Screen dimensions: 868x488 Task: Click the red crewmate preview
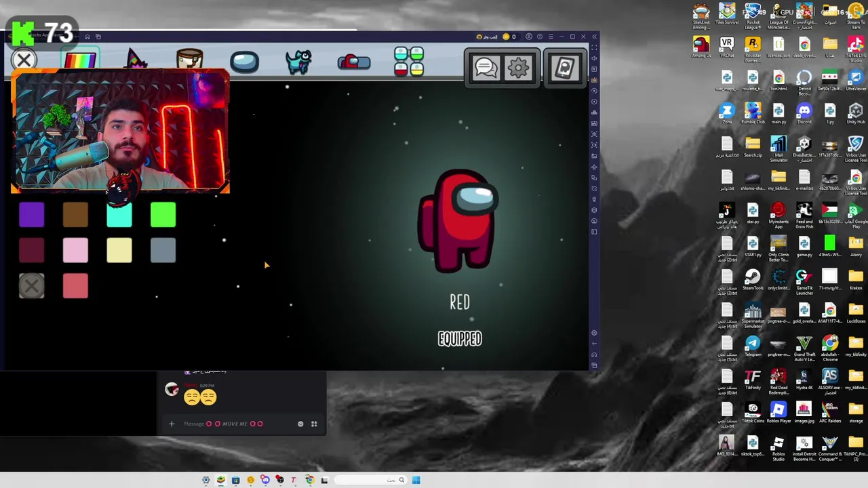[459, 220]
